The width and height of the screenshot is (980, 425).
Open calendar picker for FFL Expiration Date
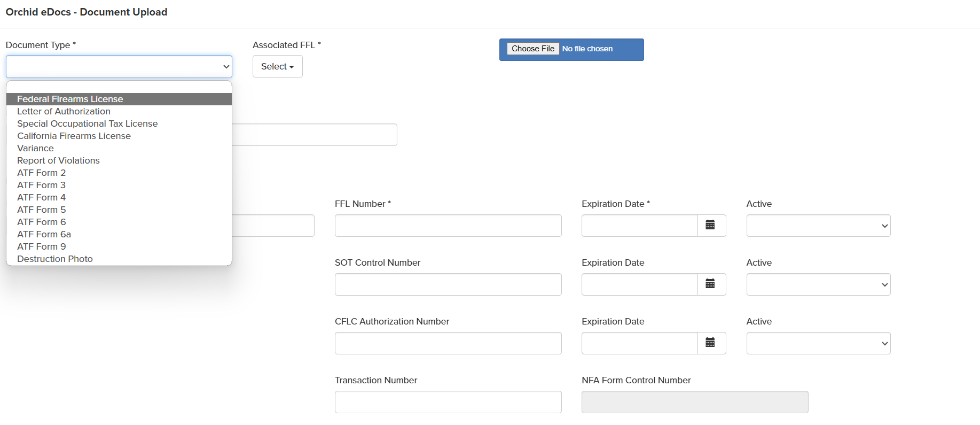(x=710, y=225)
